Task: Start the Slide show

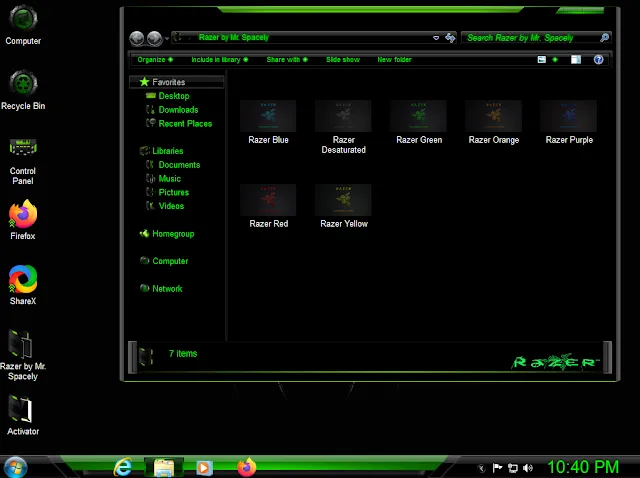Action: click(x=343, y=60)
